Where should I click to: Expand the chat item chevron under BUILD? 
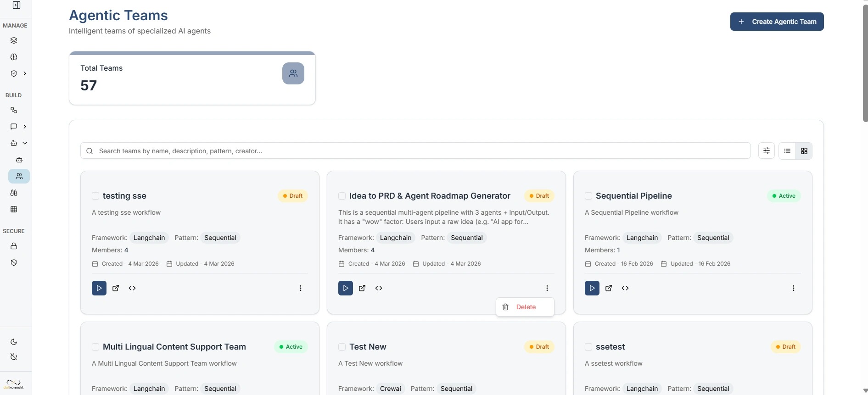click(x=25, y=127)
